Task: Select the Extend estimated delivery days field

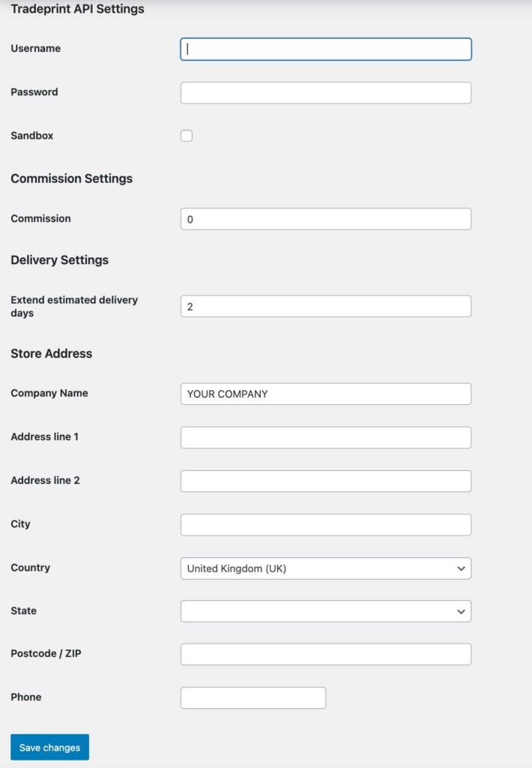Action: click(325, 306)
